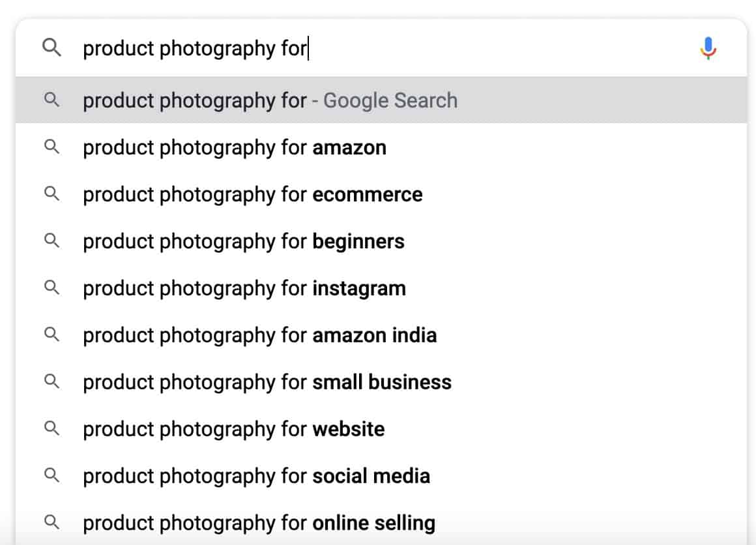Viewport: 756px width, 545px height.
Task: Click inside the search text field
Action: click(x=391, y=48)
